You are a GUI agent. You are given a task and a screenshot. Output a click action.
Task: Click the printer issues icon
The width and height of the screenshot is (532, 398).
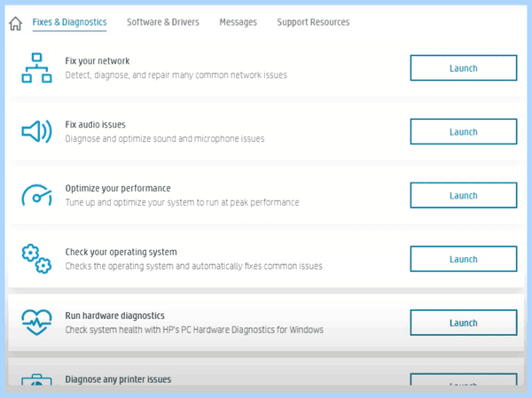pyautogui.click(x=36, y=379)
